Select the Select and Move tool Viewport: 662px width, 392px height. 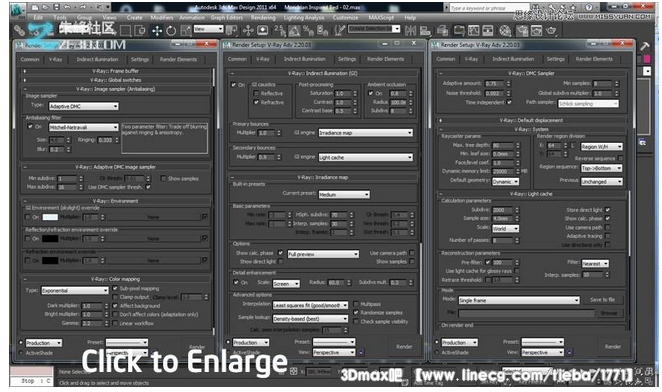(157, 31)
